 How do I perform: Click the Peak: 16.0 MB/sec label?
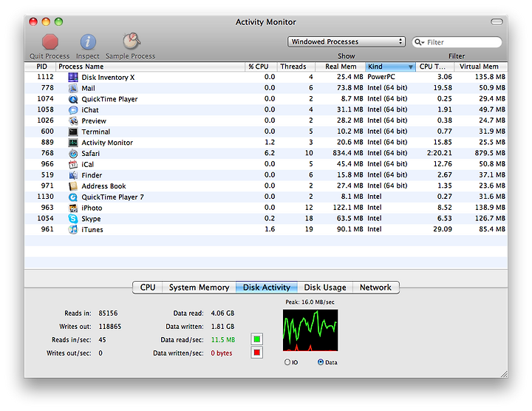[x=310, y=302]
